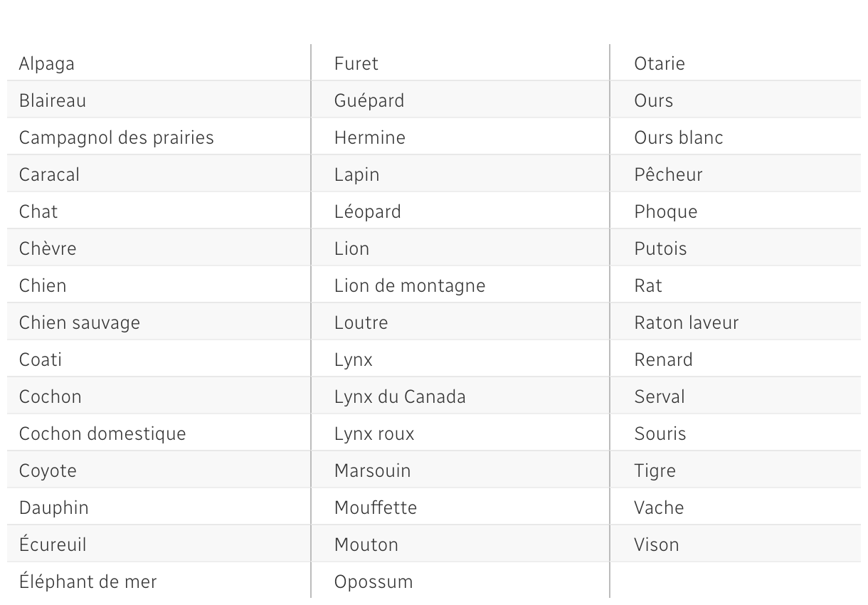Select Campagnol des prairies in the list
The image size is (868, 605).
pos(116,137)
